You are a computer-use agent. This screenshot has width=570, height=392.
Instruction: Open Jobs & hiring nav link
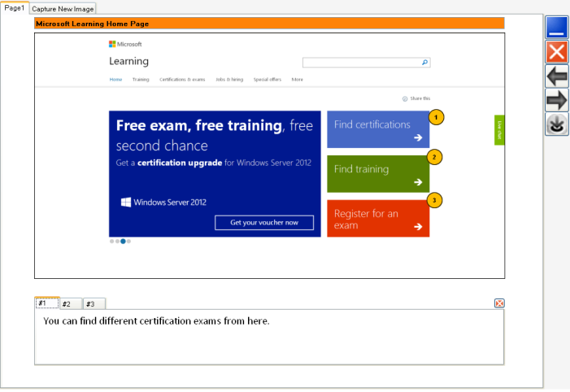point(229,79)
